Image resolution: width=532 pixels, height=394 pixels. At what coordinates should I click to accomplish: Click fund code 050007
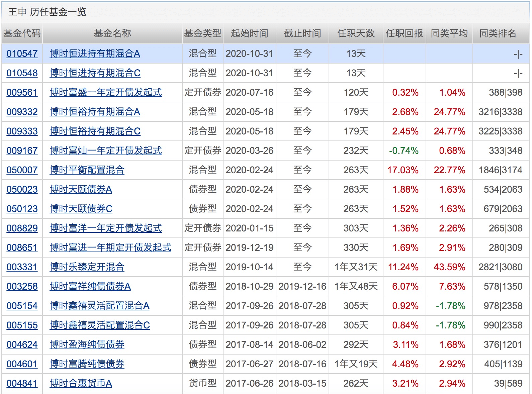tap(22, 170)
